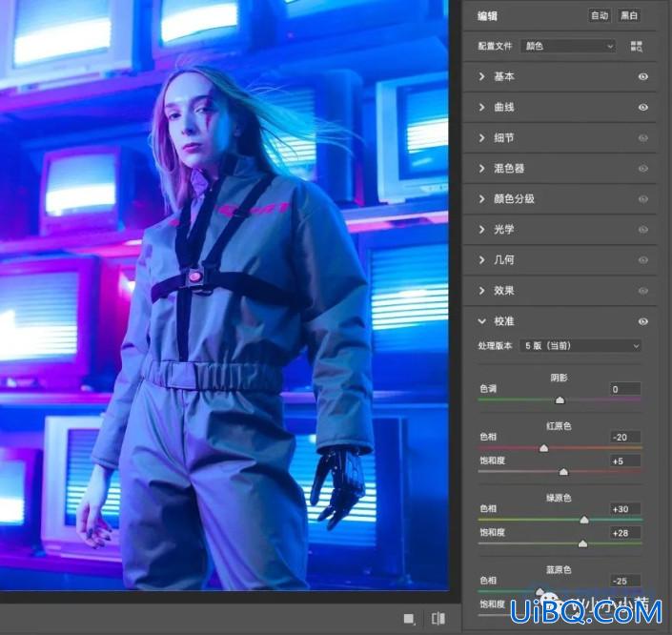Click the 红原色 色相 slider handle
The height and width of the screenshot is (635, 672).
pos(544,448)
